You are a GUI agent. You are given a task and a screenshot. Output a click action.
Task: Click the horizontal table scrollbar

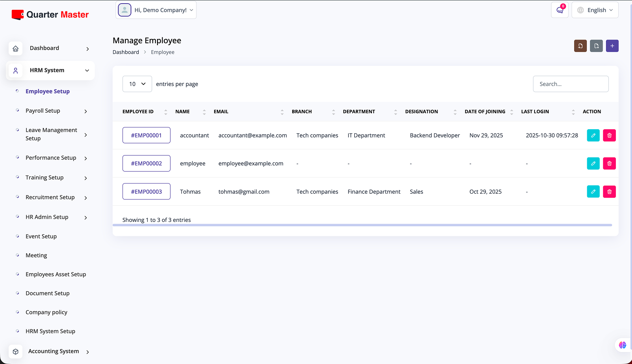362,225
